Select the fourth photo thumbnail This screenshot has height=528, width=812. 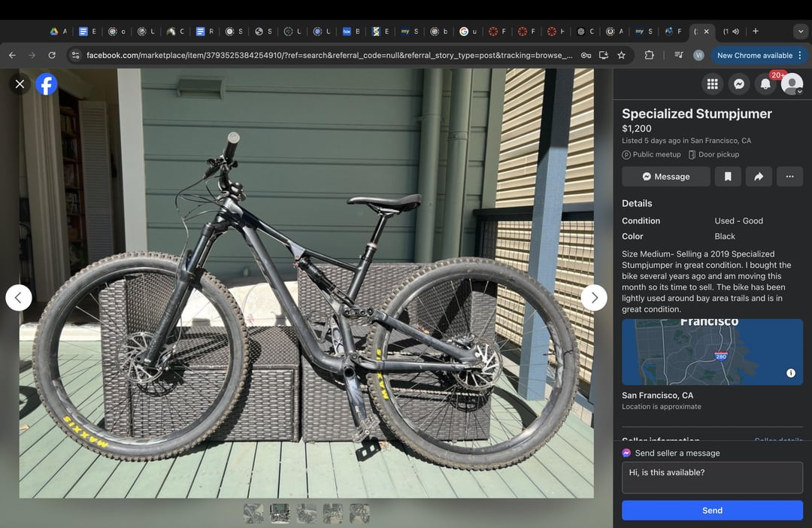coord(333,514)
